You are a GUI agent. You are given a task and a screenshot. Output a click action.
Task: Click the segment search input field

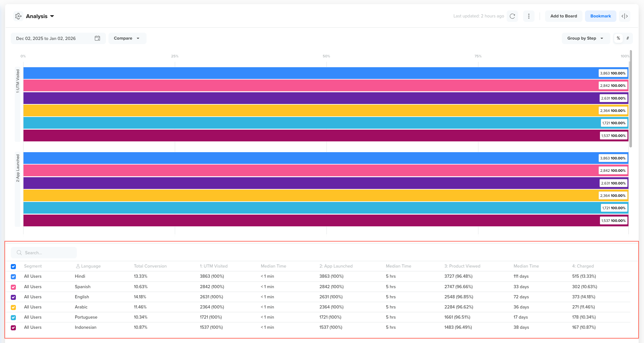point(48,253)
